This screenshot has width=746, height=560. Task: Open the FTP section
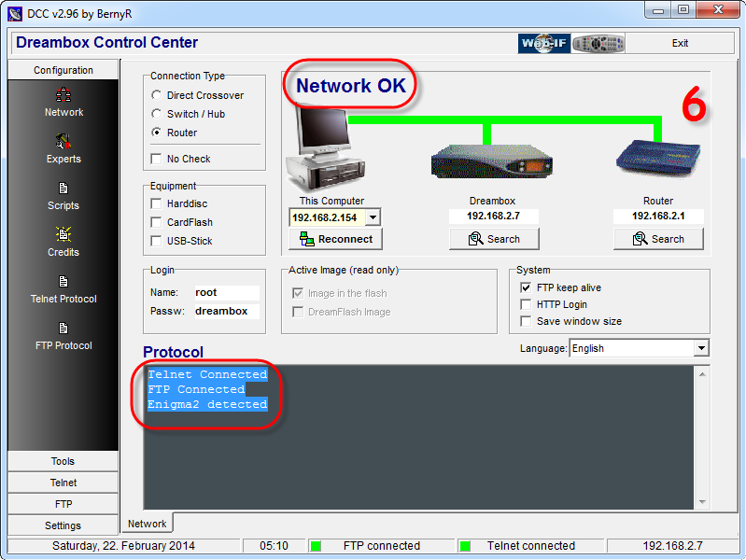click(x=63, y=504)
